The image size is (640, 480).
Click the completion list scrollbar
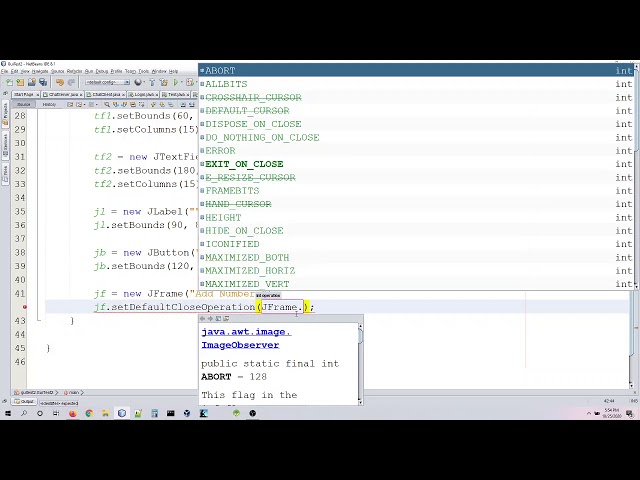click(x=636, y=176)
